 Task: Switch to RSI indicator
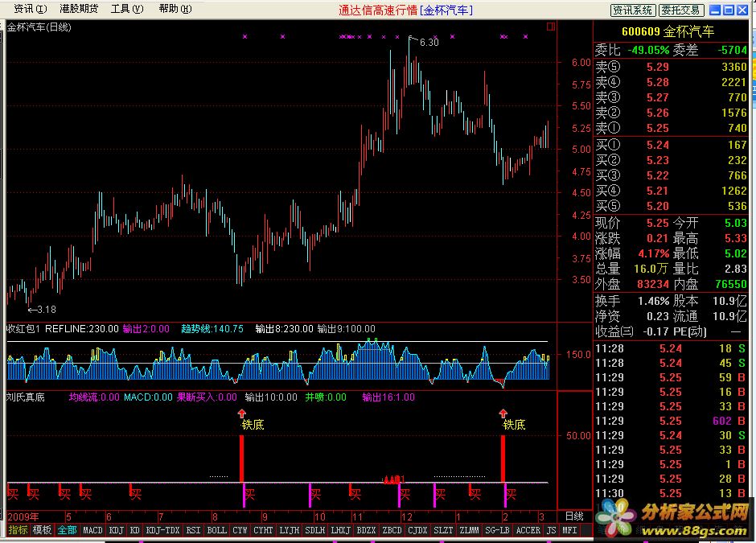point(193,530)
